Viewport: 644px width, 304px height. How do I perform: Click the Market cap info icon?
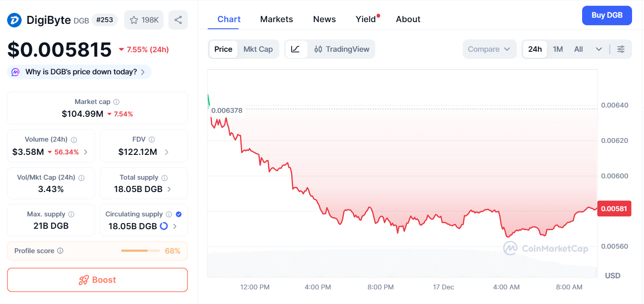pos(116,101)
